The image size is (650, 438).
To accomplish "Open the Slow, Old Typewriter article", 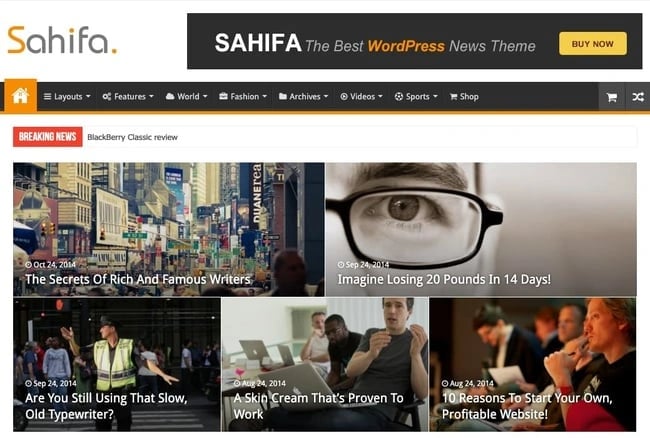I will click(x=106, y=406).
